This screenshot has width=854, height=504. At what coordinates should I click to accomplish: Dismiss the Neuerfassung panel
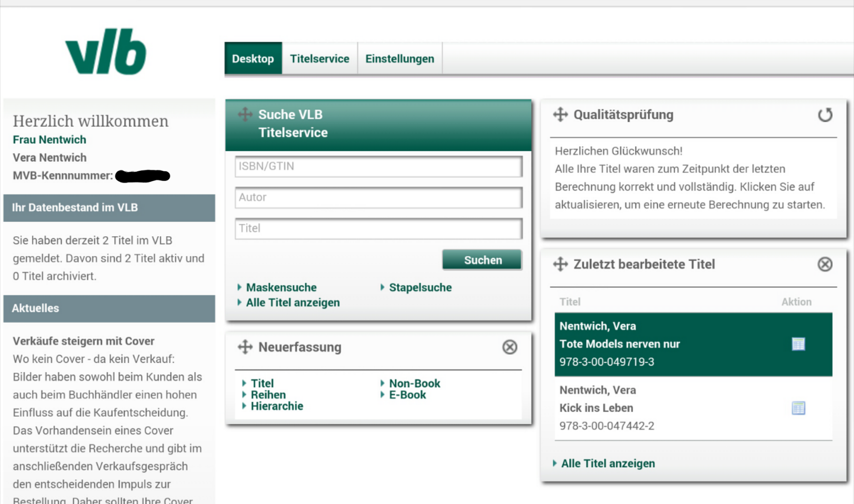point(510,347)
